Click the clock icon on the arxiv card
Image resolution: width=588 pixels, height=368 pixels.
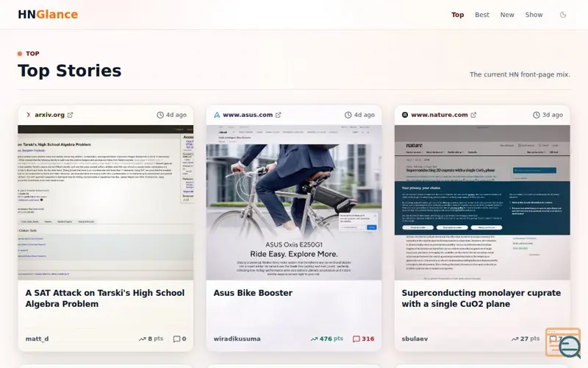tap(160, 115)
